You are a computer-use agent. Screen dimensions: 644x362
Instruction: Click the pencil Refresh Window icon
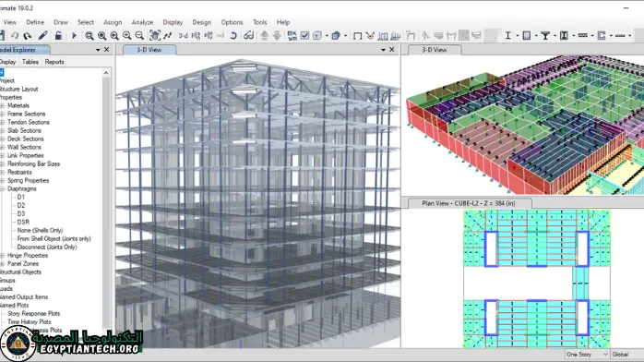42,36
